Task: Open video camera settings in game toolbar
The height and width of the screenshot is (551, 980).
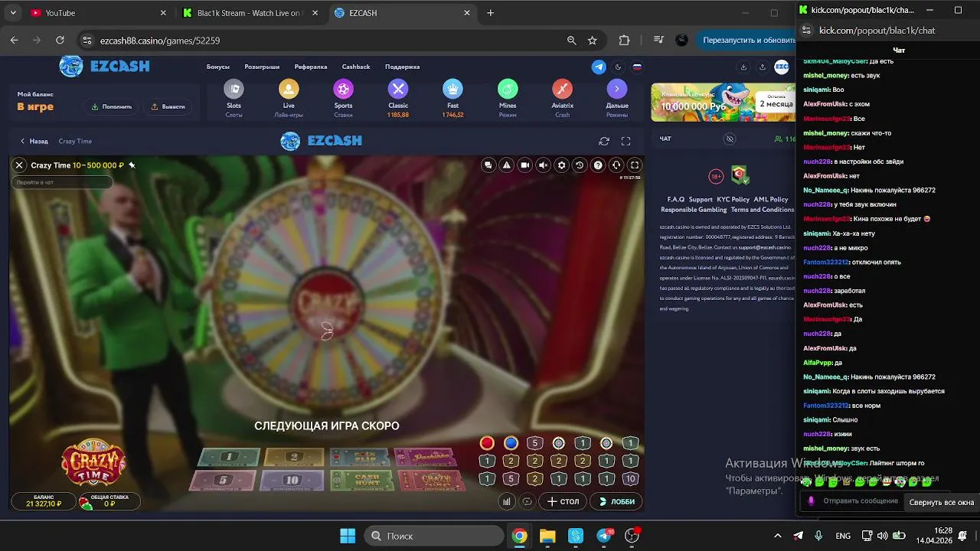Action: (x=525, y=165)
